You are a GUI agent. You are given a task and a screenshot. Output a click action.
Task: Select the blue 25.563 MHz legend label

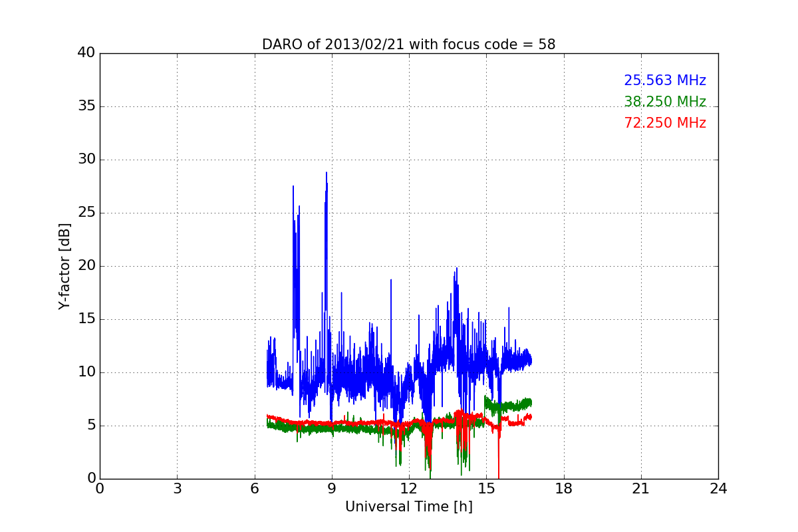665,80
